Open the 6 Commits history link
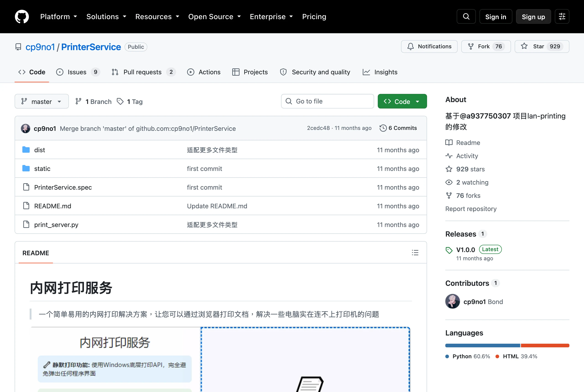 click(398, 128)
